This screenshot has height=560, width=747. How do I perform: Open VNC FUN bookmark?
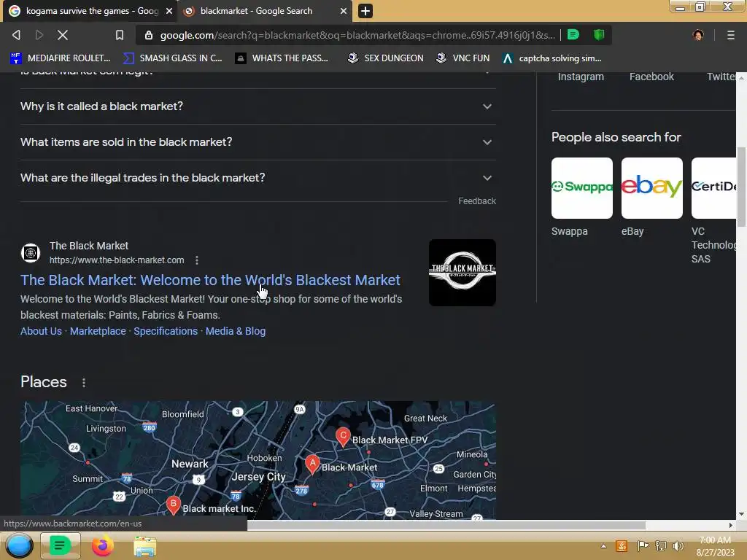(x=463, y=58)
